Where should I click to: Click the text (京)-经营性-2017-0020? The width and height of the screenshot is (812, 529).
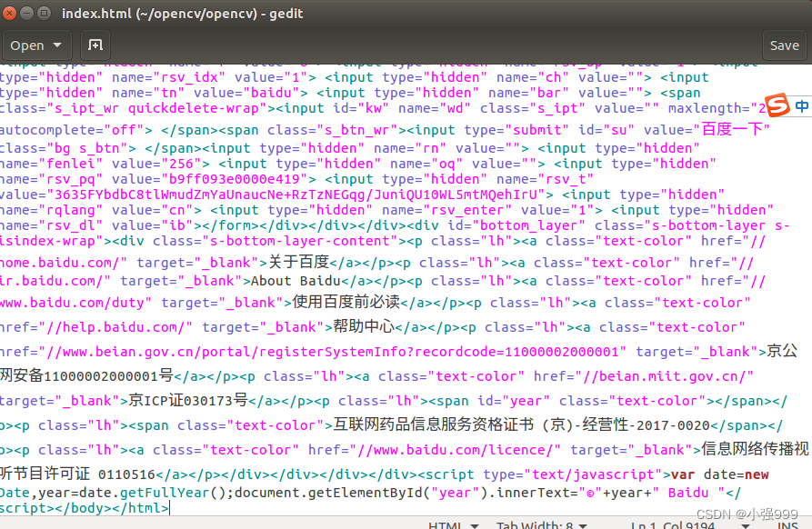[x=626, y=424]
